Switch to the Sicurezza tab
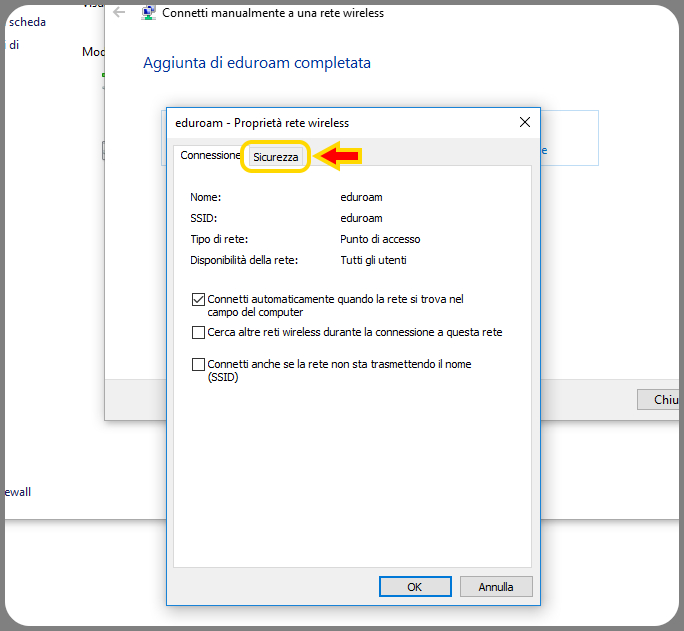This screenshot has width=684, height=631. [x=275, y=157]
